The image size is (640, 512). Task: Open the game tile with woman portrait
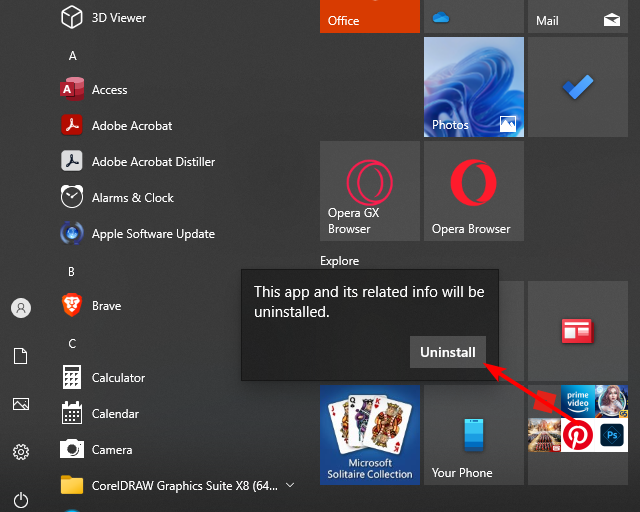tap(612, 401)
